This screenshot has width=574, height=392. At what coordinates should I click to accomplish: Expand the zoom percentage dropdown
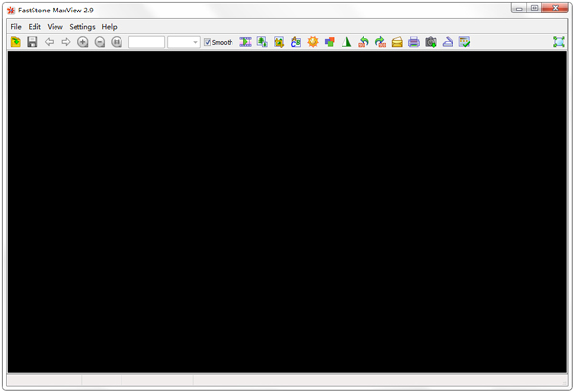point(195,42)
